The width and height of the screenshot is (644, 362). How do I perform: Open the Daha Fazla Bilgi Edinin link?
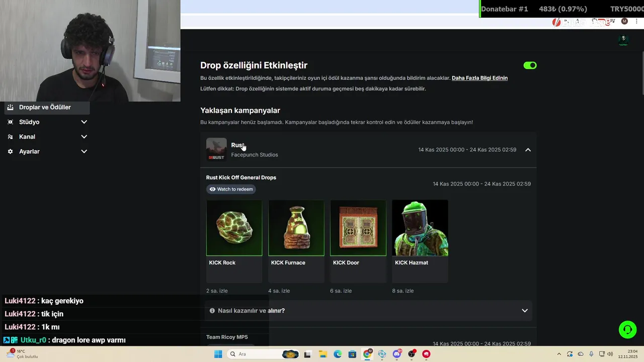click(x=479, y=78)
